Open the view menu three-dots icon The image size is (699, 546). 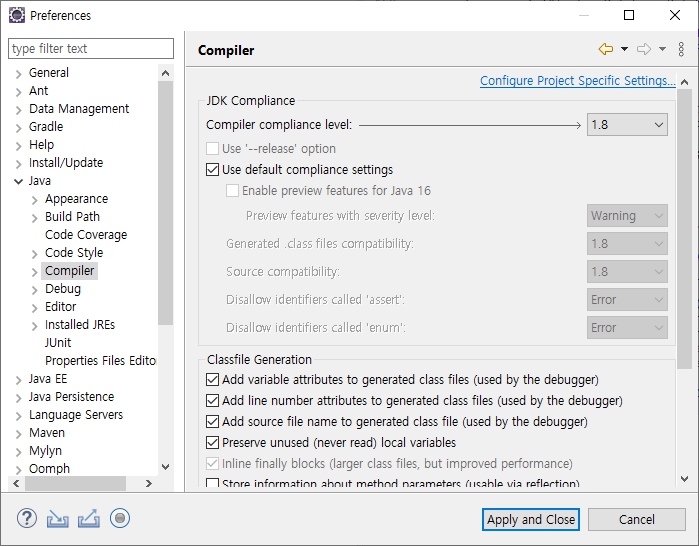click(681, 49)
